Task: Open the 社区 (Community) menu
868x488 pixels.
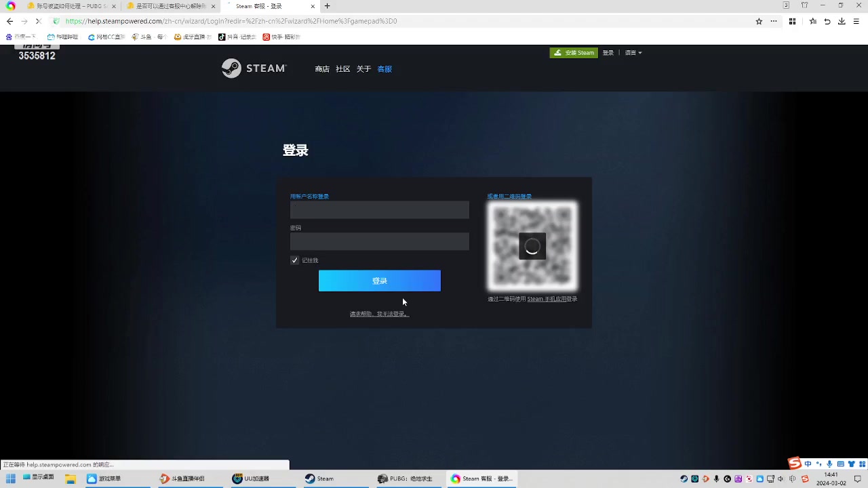Action: point(343,69)
